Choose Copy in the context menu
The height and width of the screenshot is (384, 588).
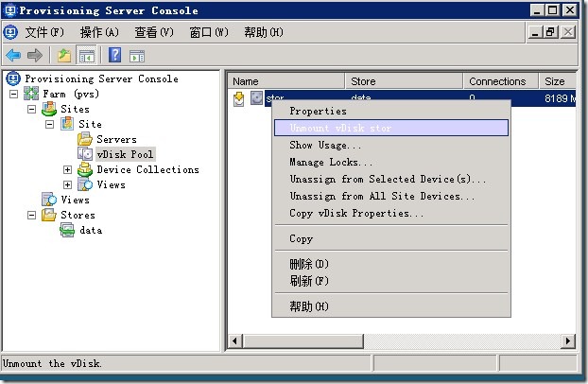391,238
